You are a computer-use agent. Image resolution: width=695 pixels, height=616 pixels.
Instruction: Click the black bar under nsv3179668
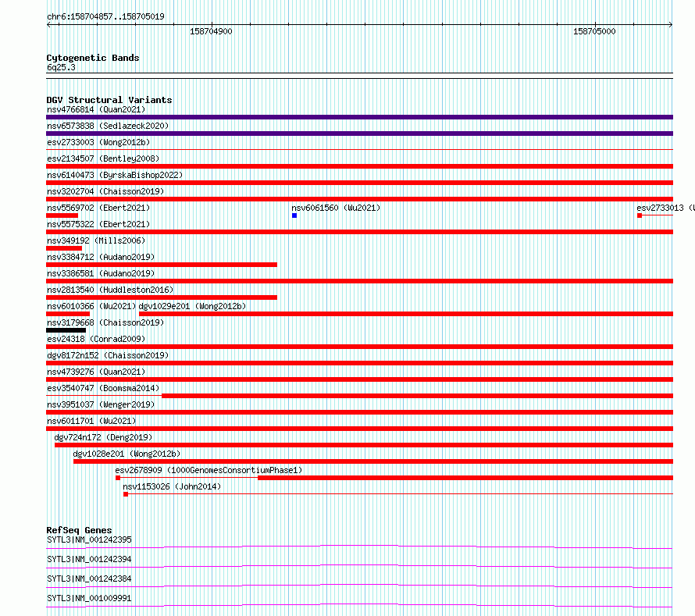point(66,330)
